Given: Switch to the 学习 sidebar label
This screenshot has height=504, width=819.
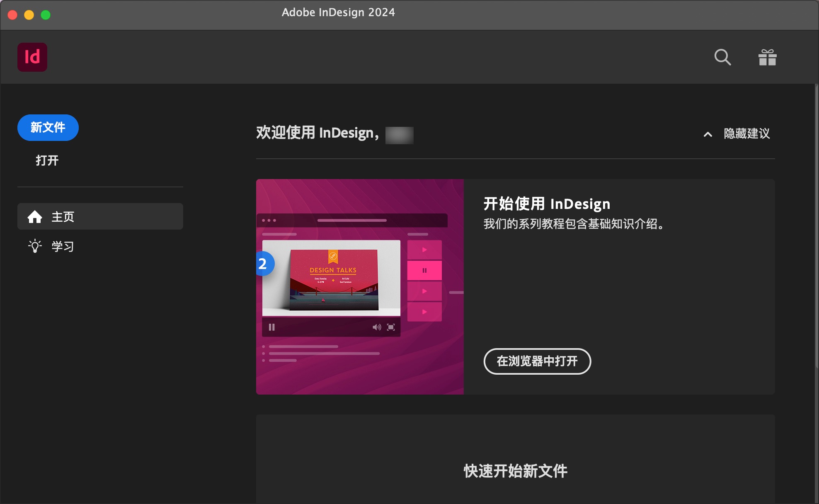Looking at the screenshot, I should click(x=63, y=246).
